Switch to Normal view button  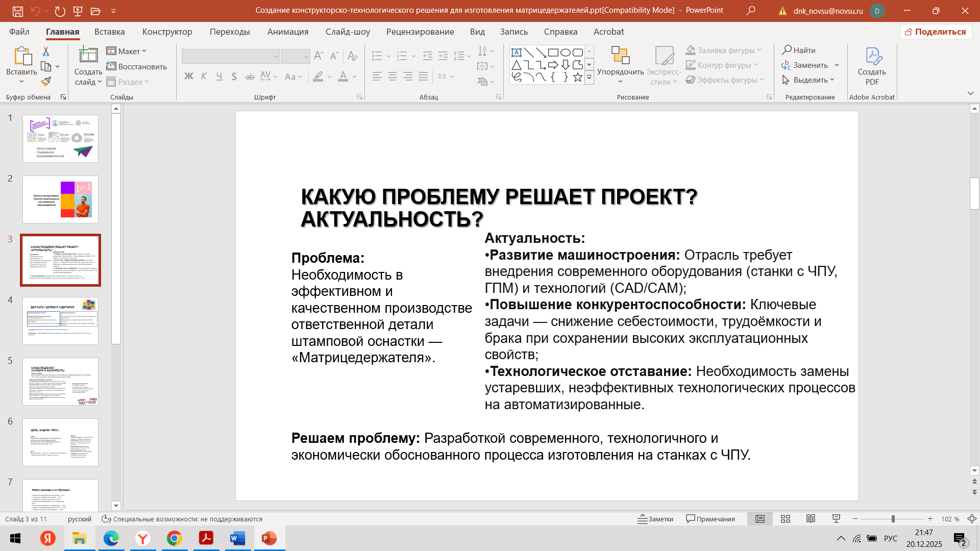(760, 519)
